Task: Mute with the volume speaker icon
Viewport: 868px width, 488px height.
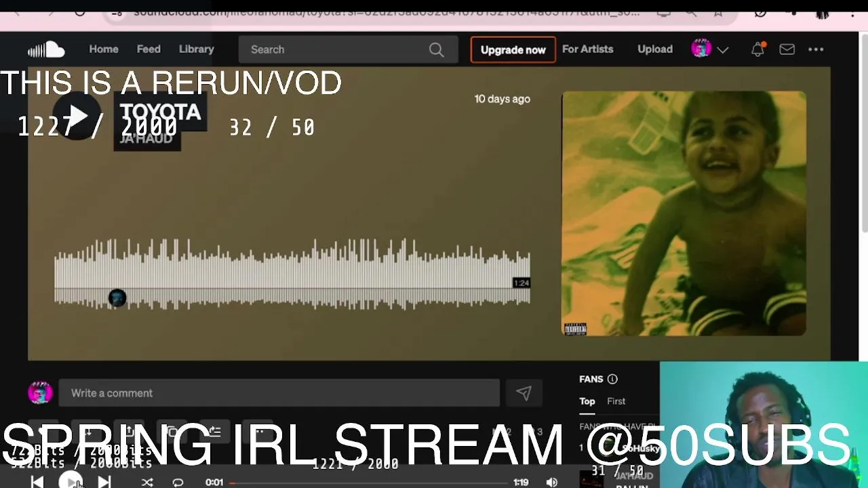Action: [552, 483]
